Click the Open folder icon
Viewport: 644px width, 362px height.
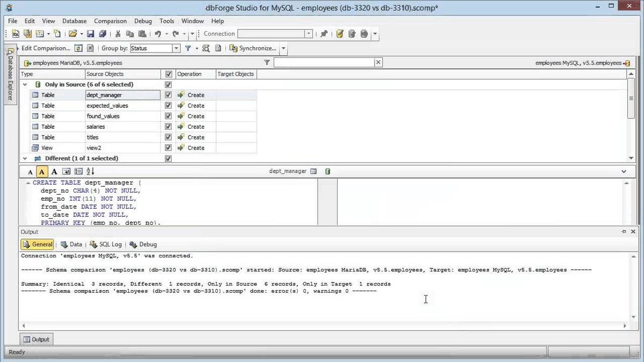(72, 34)
